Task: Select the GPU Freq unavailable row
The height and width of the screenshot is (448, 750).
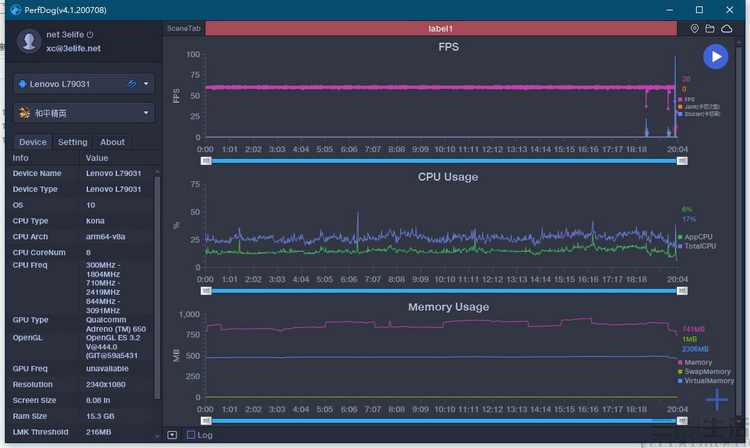Action: click(80, 369)
